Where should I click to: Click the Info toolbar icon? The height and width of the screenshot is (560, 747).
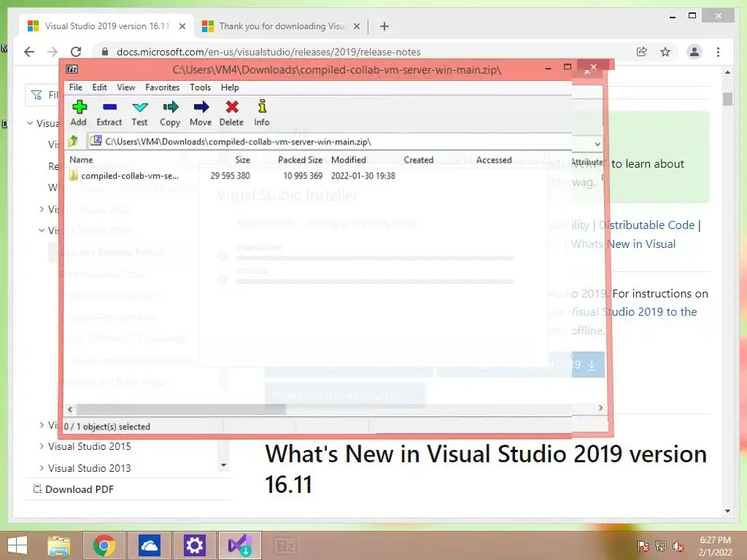click(x=262, y=113)
